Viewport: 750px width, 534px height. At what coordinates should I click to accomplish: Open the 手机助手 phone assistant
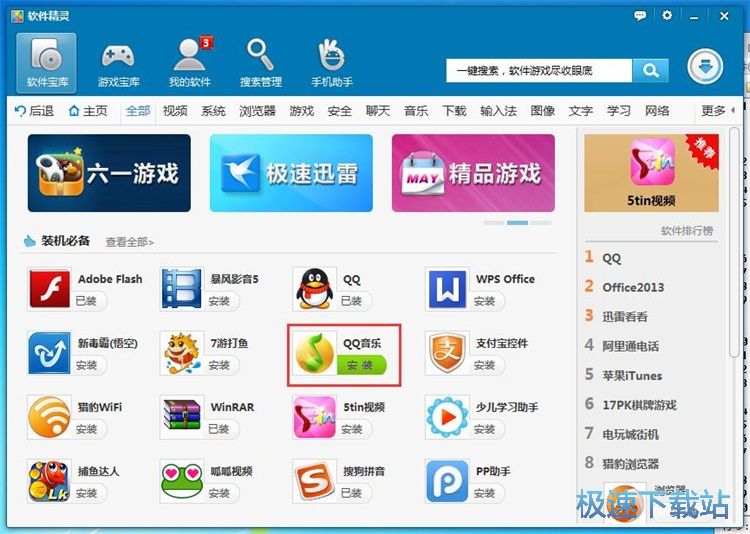click(332, 63)
